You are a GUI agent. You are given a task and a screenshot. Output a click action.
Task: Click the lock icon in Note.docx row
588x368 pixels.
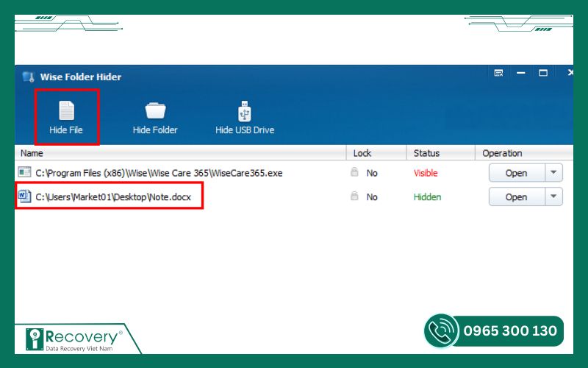pyautogui.click(x=354, y=196)
